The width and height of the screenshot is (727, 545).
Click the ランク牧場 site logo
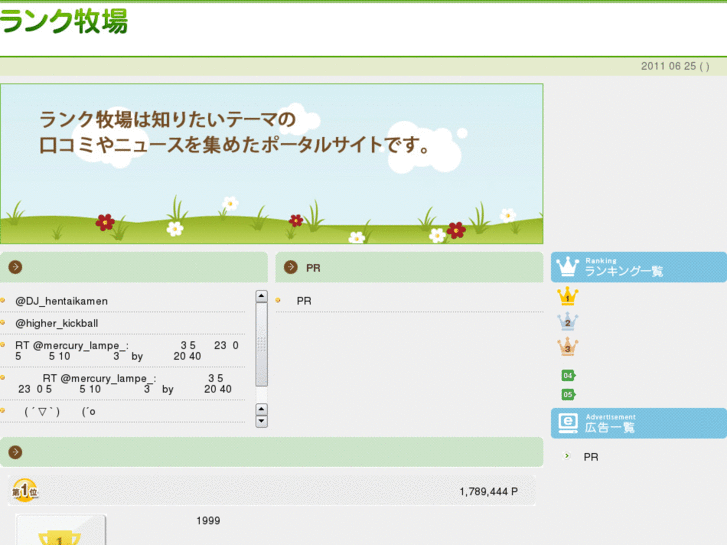(x=64, y=22)
